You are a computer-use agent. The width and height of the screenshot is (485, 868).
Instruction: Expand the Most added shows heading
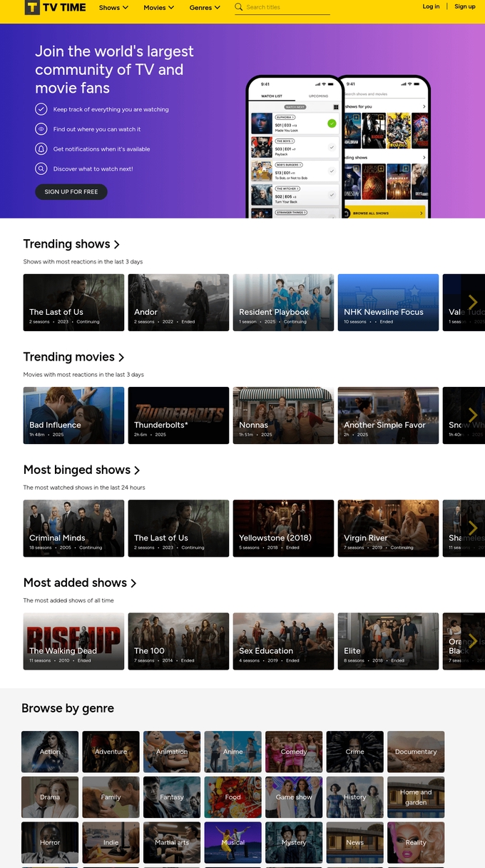tap(79, 582)
